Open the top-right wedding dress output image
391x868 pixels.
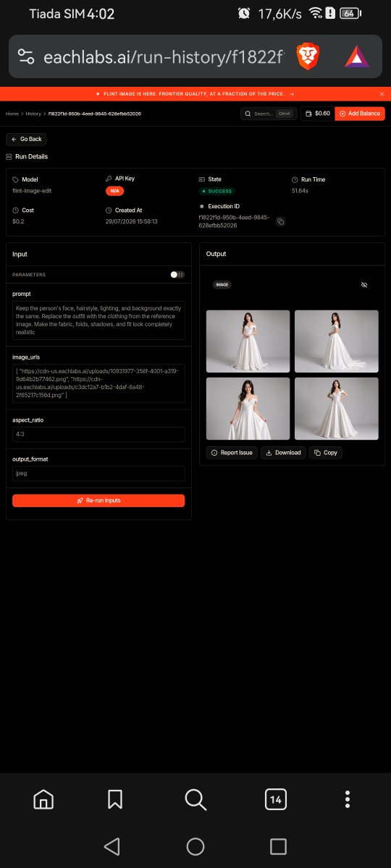pos(337,341)
